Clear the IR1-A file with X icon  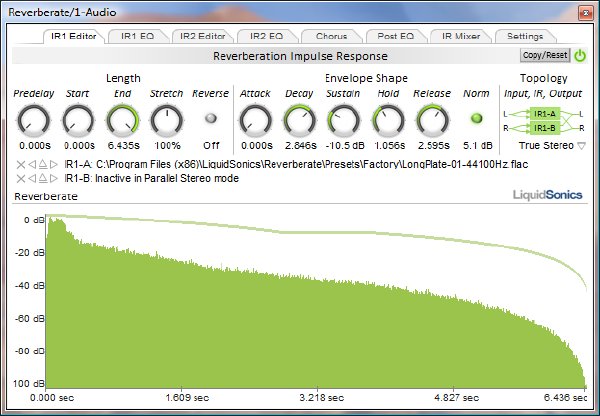click(x=21, y=165)
